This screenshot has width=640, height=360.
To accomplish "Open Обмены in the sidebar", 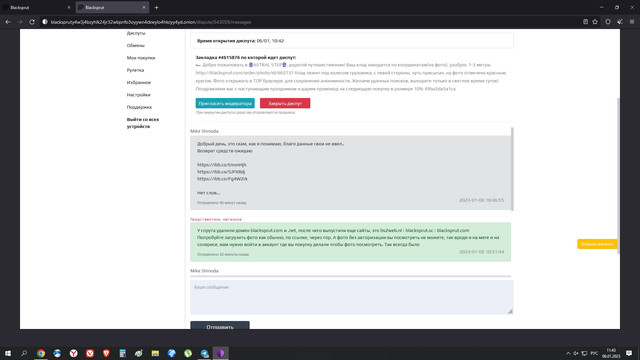I will point(136,45).
